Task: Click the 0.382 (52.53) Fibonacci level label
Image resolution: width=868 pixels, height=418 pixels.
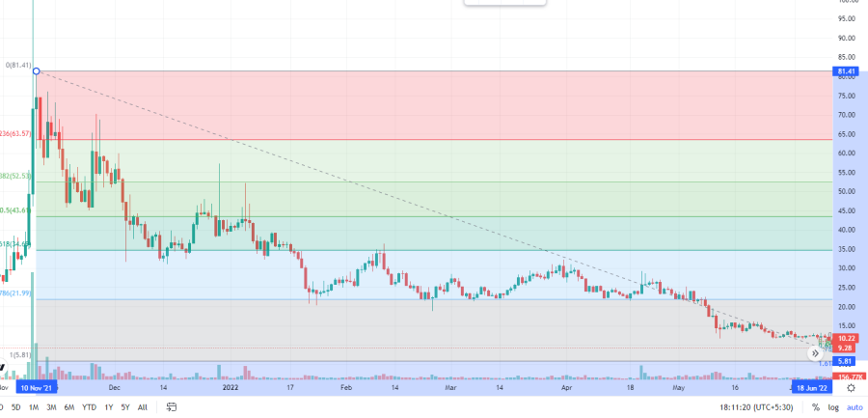Action: 14,176
